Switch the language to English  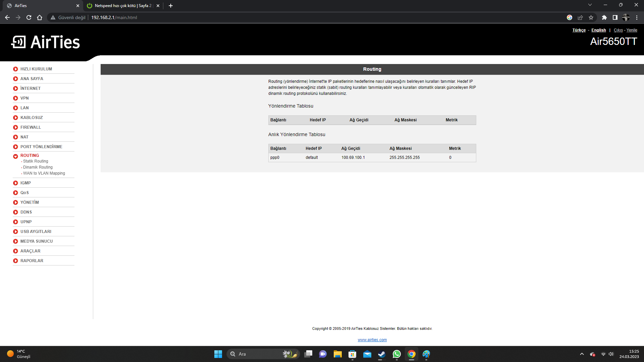[598, 30]
